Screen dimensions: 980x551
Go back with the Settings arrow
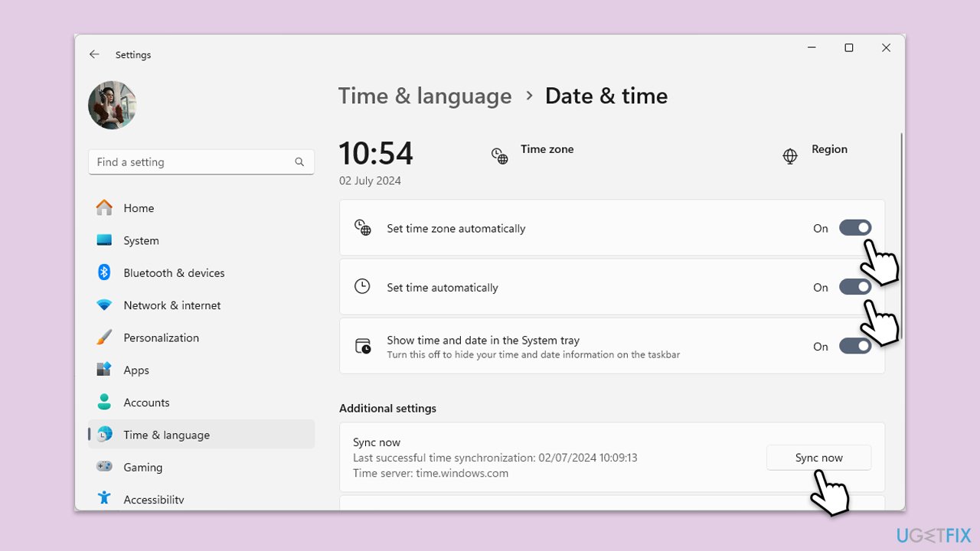(x=94, y=54)
